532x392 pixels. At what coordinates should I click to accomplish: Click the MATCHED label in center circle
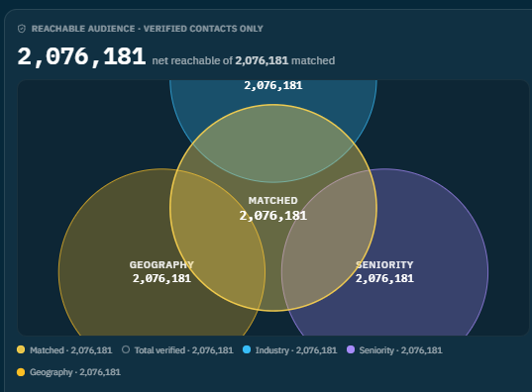click(x=273, y=200)
